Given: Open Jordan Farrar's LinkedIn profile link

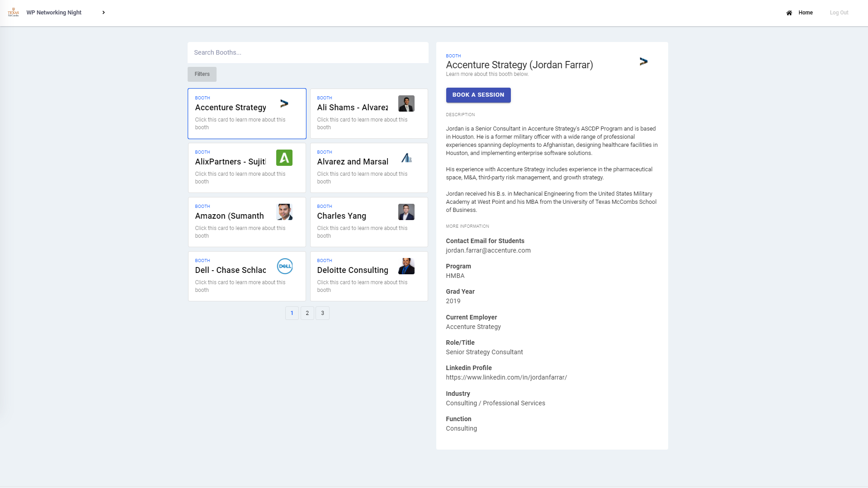Looking at the screenshot, I should point(506,377).
